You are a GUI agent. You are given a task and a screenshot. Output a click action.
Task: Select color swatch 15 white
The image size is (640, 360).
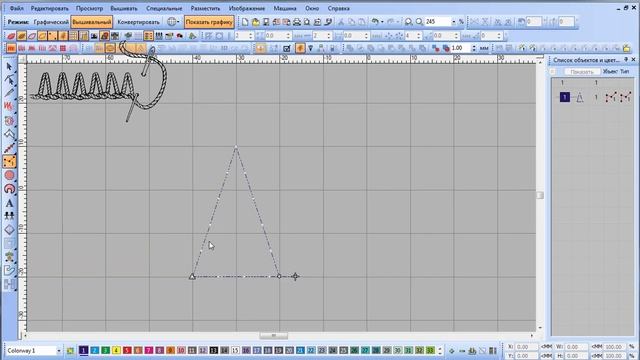point(235,350)
